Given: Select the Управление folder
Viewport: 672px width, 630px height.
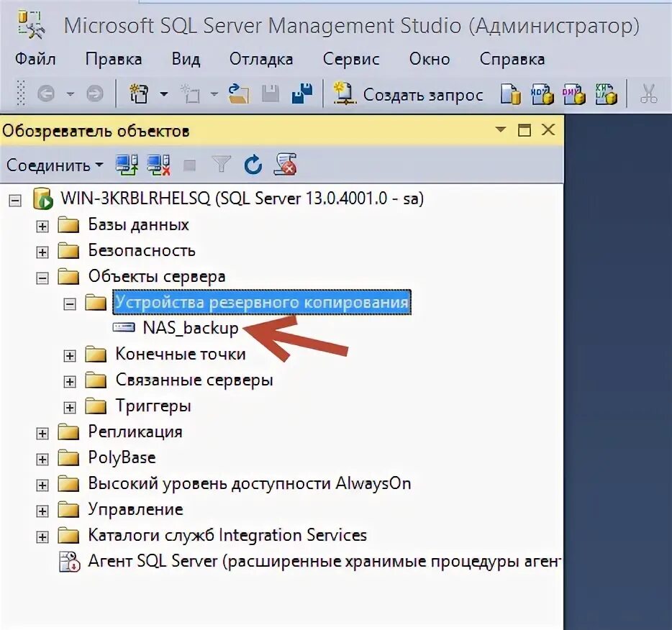Looking at the screenshot, I should [x=135, y=509].
